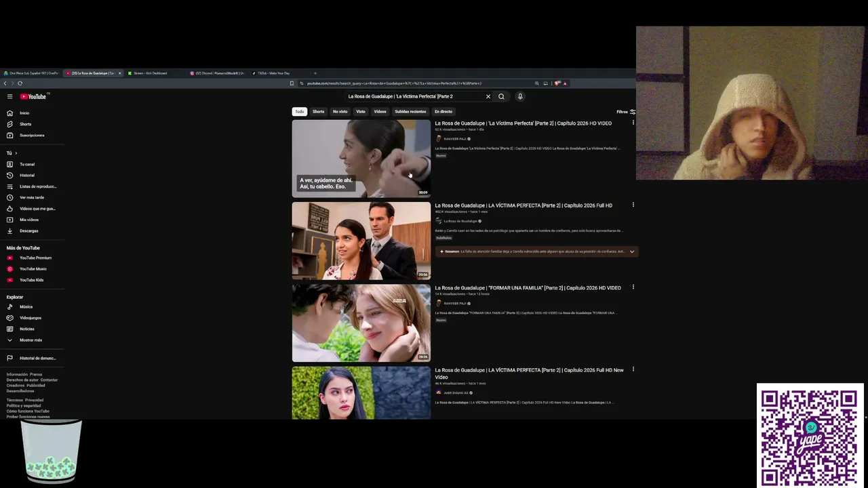Open options menu for 'FORMAR UNA FAMILIA' result
This screenshot has width=868, height=488.
point(633,287)
